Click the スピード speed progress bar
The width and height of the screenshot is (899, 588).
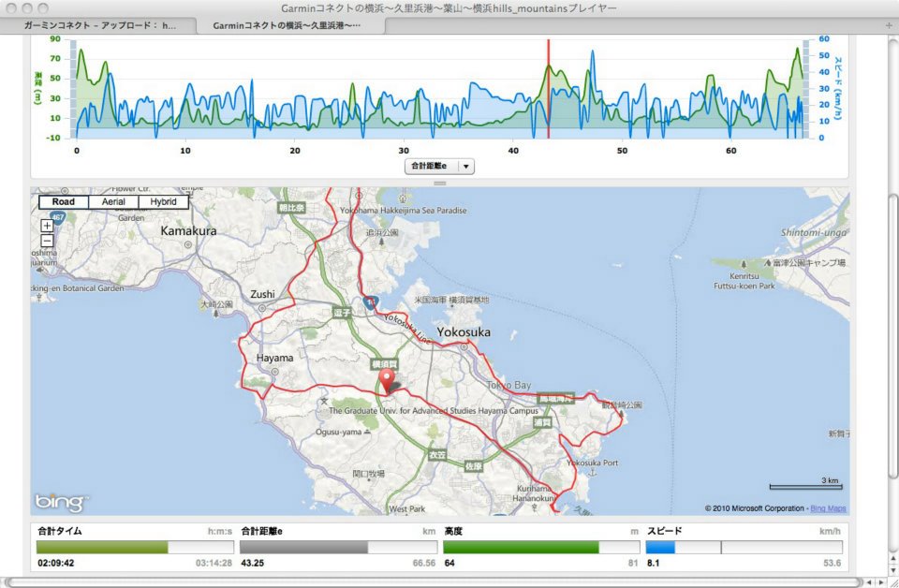(744, 548)
